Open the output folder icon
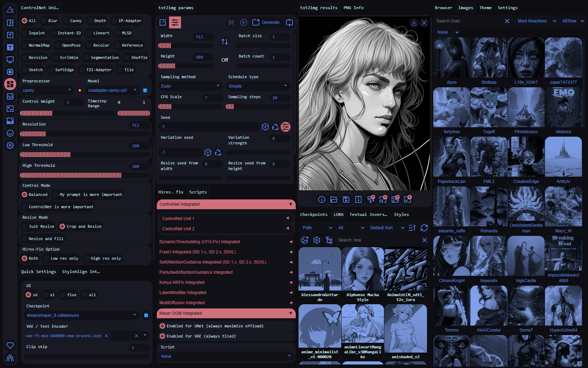Viewport: 588px width, 368px height. point(334,199)
